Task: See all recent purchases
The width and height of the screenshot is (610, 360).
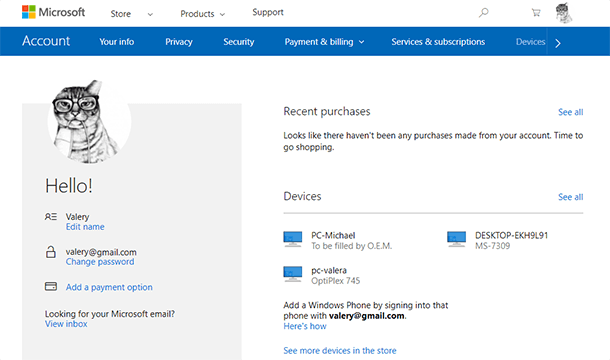Action: click(571, 112)
